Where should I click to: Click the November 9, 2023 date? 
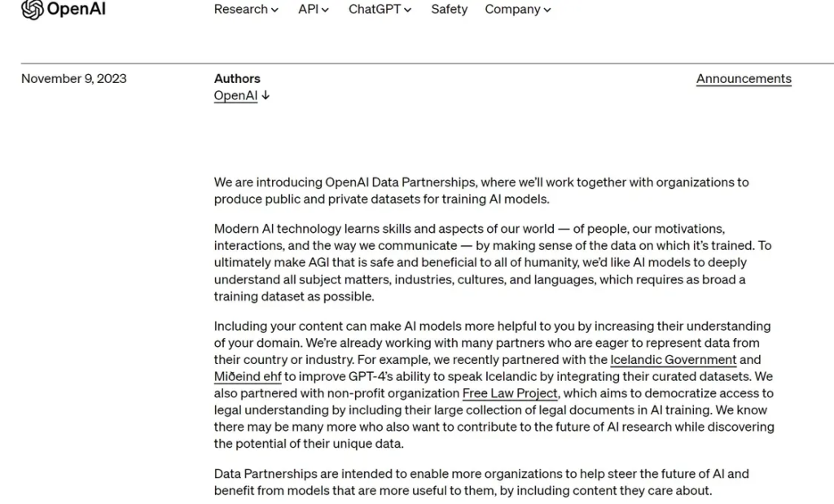point(74,79)
